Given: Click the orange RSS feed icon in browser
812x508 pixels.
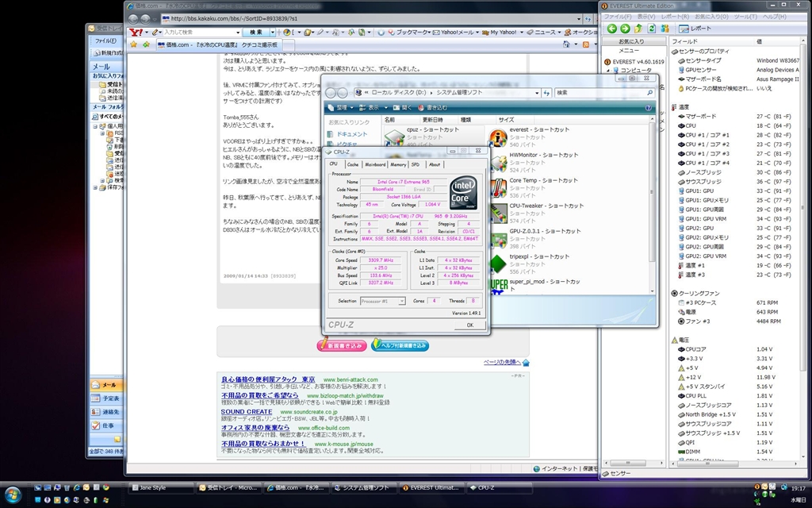Looking at the screenshot, I should (586, 44).
